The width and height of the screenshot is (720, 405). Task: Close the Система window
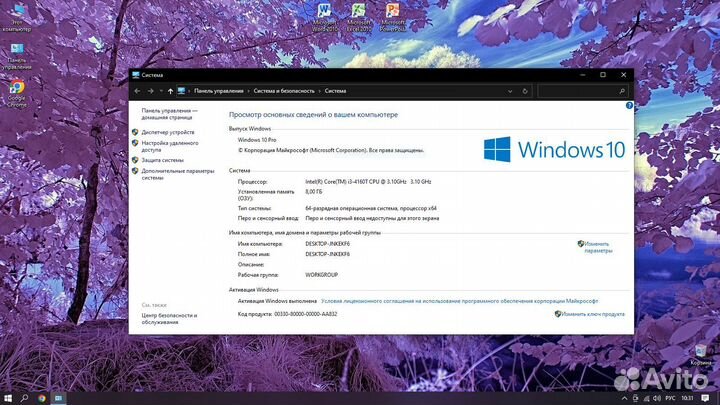coord(624,75)
